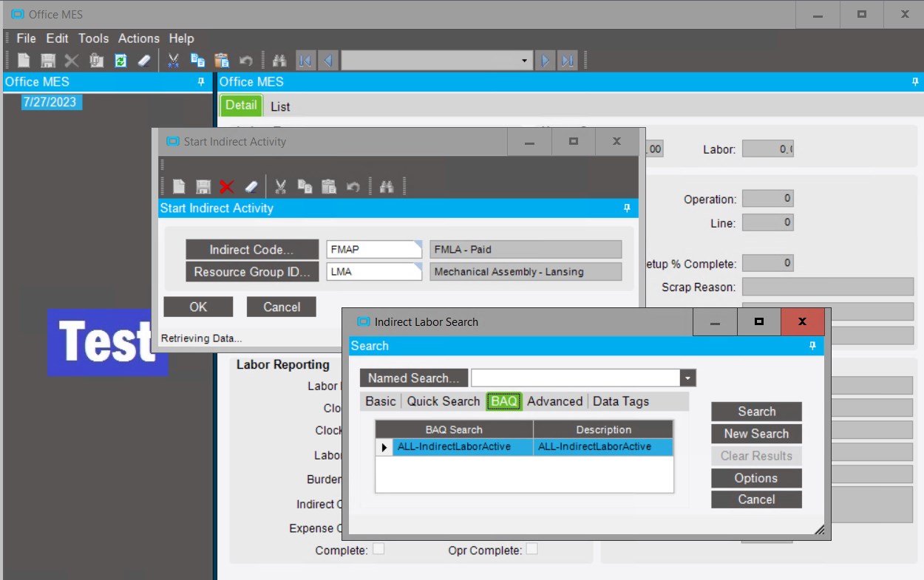
Task: Click the Cut scissors icon in the main toolbar
Action: [174, 61]
